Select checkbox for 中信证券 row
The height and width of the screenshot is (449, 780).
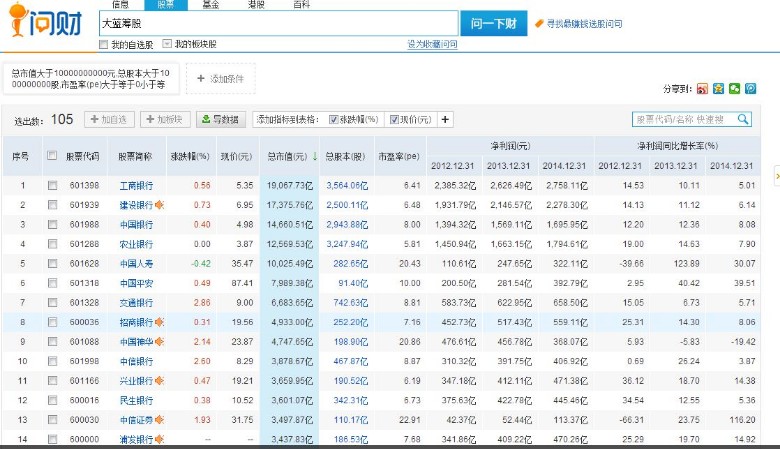tap(52, 420)
